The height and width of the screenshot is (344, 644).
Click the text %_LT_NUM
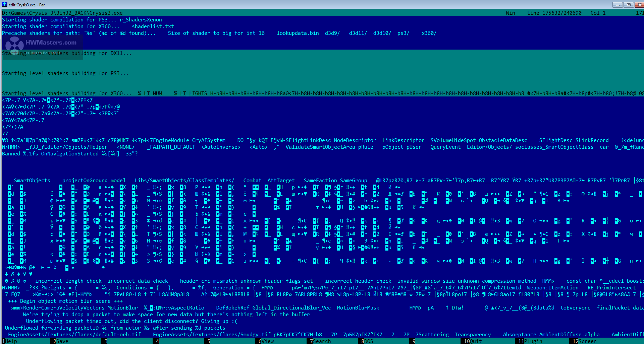point(150,93)
